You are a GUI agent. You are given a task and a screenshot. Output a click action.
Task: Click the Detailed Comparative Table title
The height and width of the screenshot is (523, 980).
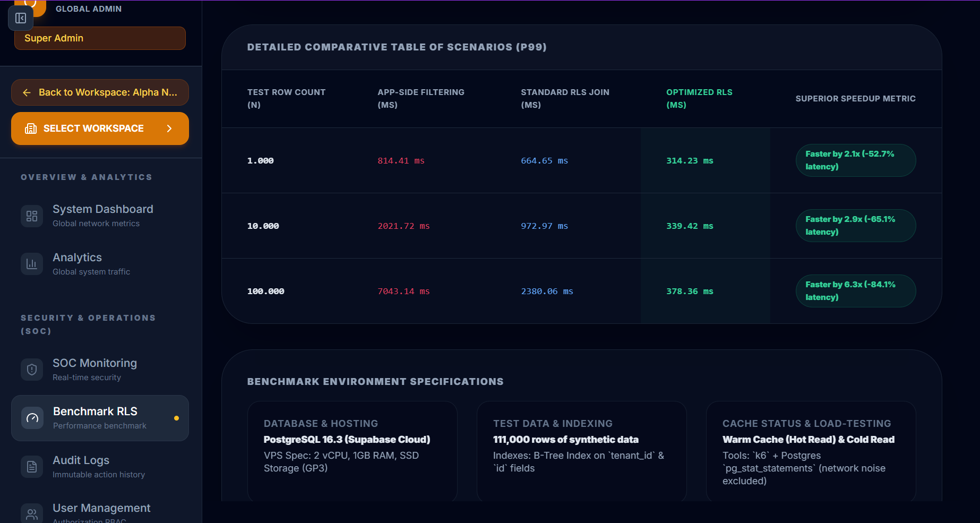pyautogui.click(x=397, y=47)
